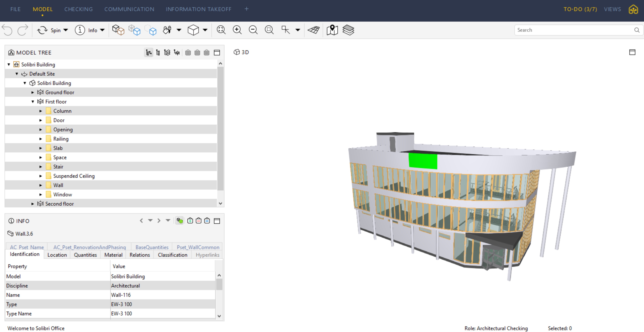This screenshot has width=644, height=332.
Task: Click the yellow Solibri home logo
Action: [633, 9]
